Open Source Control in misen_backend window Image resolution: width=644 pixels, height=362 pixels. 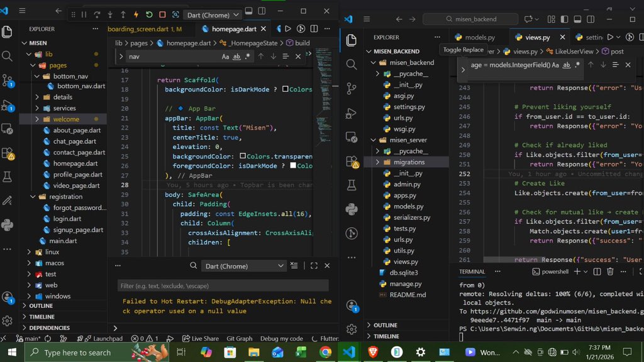point(351,89)
